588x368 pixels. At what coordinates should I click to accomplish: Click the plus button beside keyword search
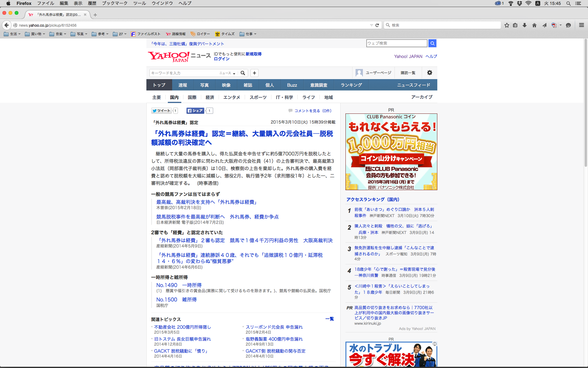coord(254,73)
